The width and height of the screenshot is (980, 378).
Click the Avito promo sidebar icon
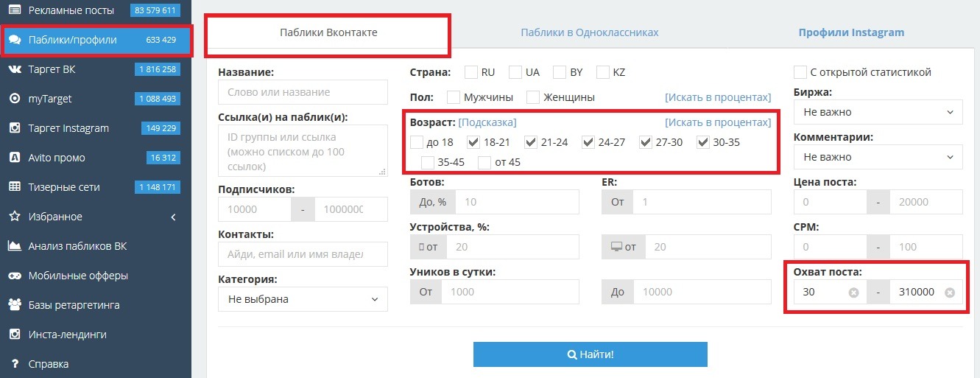(x=14, y=158)
